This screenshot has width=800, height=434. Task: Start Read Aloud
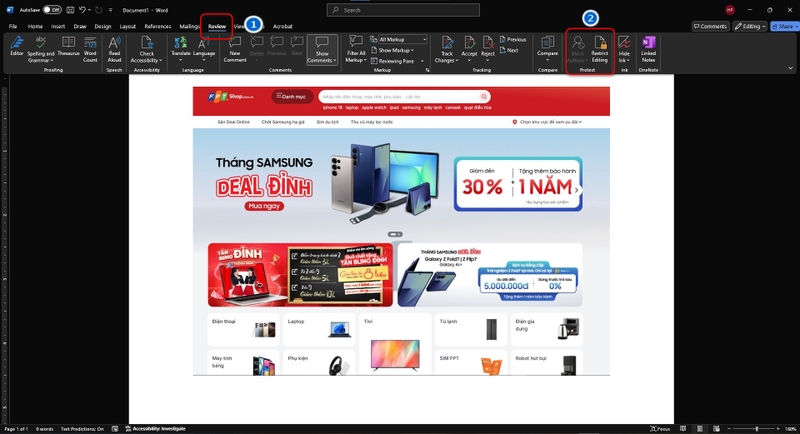click(114, 49)
